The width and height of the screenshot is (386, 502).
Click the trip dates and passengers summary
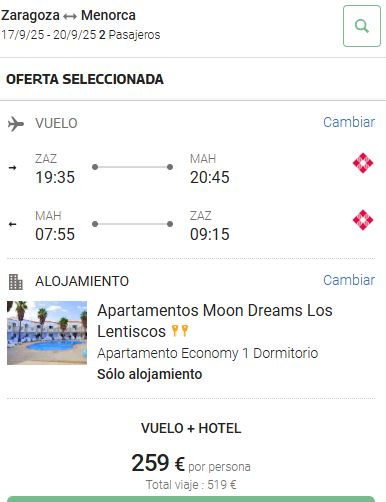(x=80, y=35)
